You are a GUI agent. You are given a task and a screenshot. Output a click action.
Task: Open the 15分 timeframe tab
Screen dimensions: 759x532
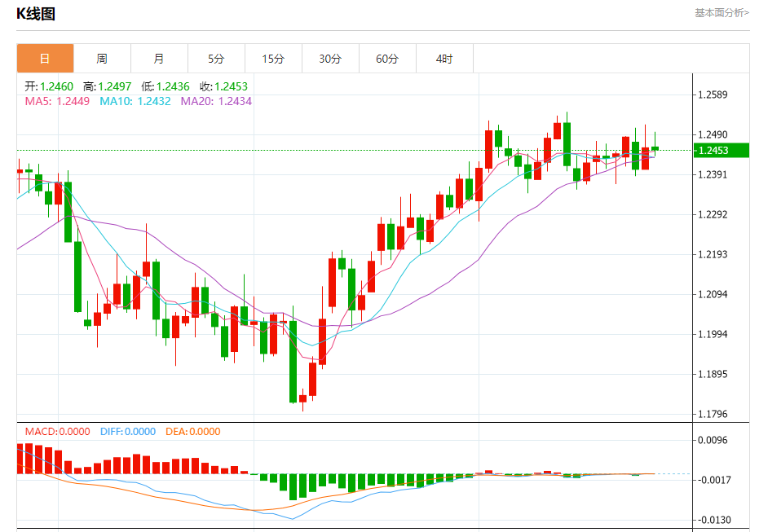pos(273,59)
